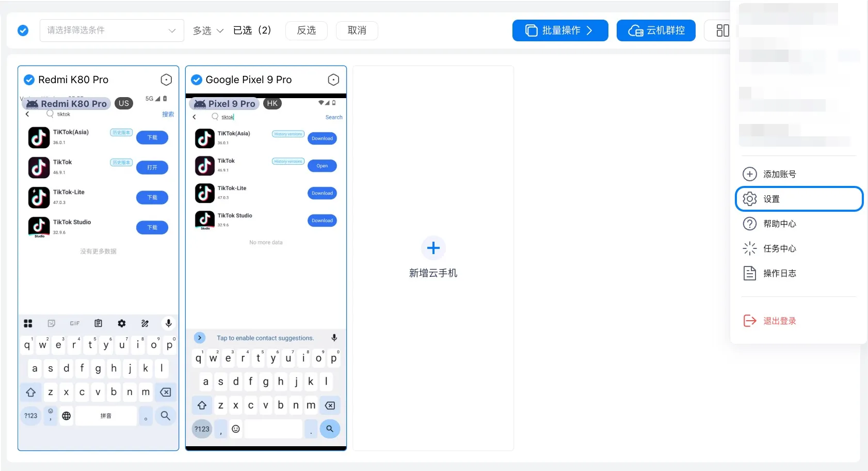Expand suggestions chevron on Pixel keyboard bar
This screenshot has height=471, width=868.
[200, 338]
